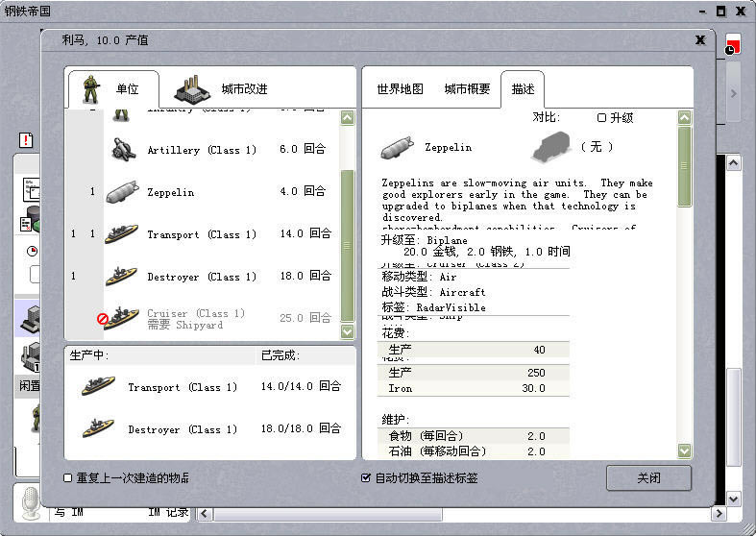Select the Zeppelin unit icon in list
The image size is (756, 536).
(x=122, y=192)
